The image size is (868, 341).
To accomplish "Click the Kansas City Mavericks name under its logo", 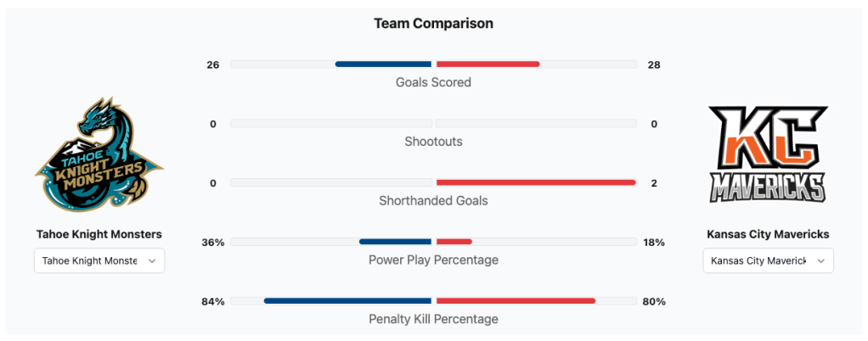I will [768, 234].
